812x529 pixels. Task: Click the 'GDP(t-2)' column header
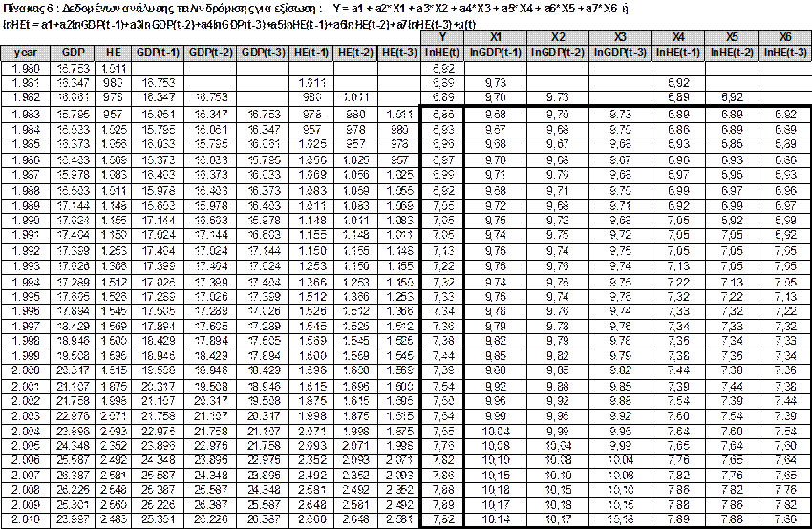pyautogui.click(x=210, y=53)
